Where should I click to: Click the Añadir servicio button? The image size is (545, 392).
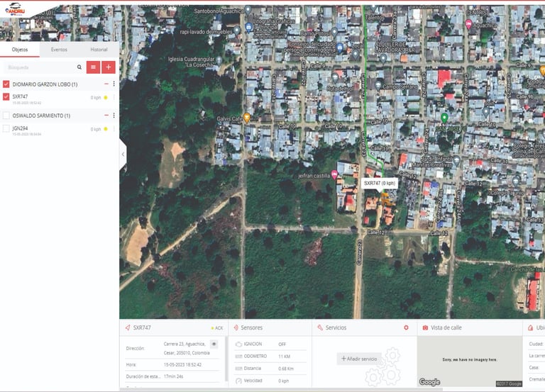tap(359, 359)
